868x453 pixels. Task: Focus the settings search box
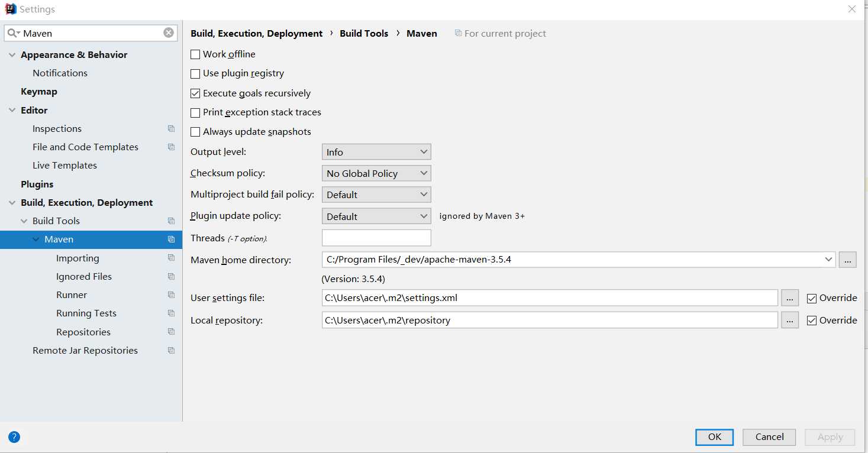point(91,33)
